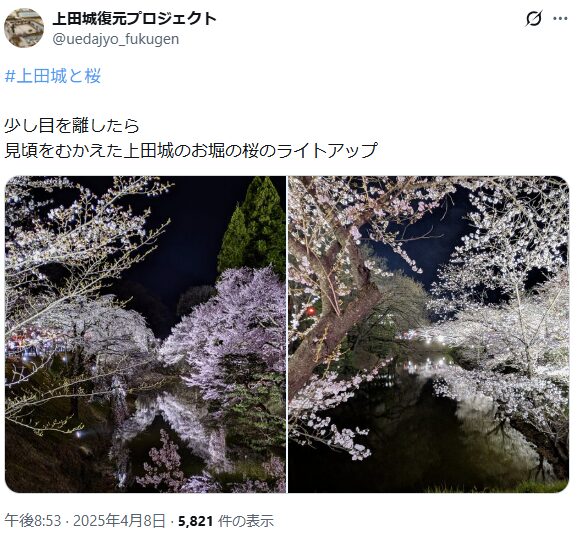Open the left cherry blossom photo
Screen dimensions: 581x534
click(x=145, y=334)
